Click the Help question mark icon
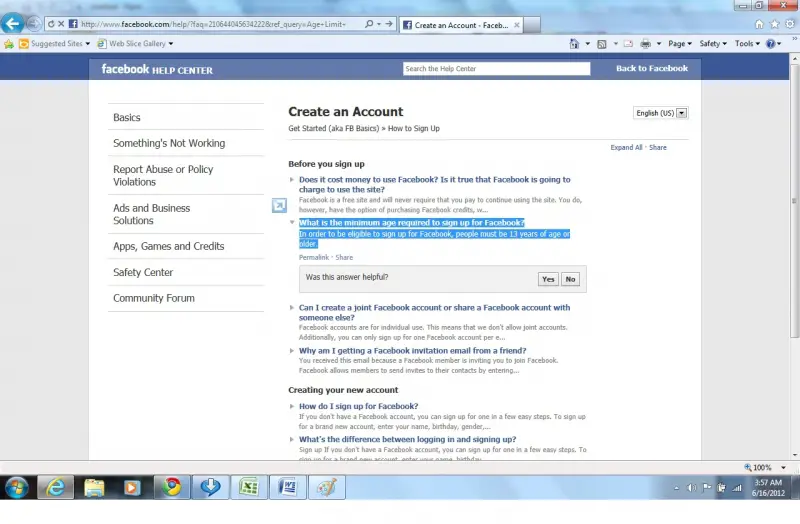The width and height of the screenshot is (800, 524). click(x=770, y=44)
